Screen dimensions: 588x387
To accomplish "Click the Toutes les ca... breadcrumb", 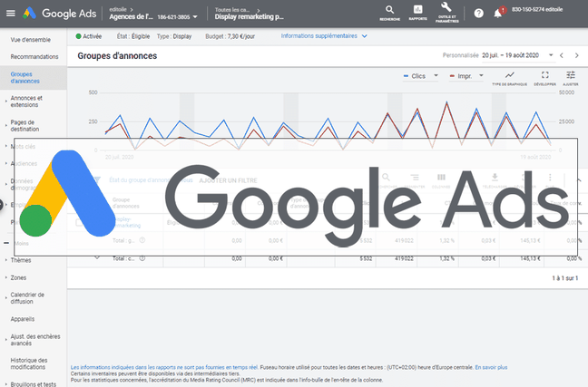I will tap(233, 10).
